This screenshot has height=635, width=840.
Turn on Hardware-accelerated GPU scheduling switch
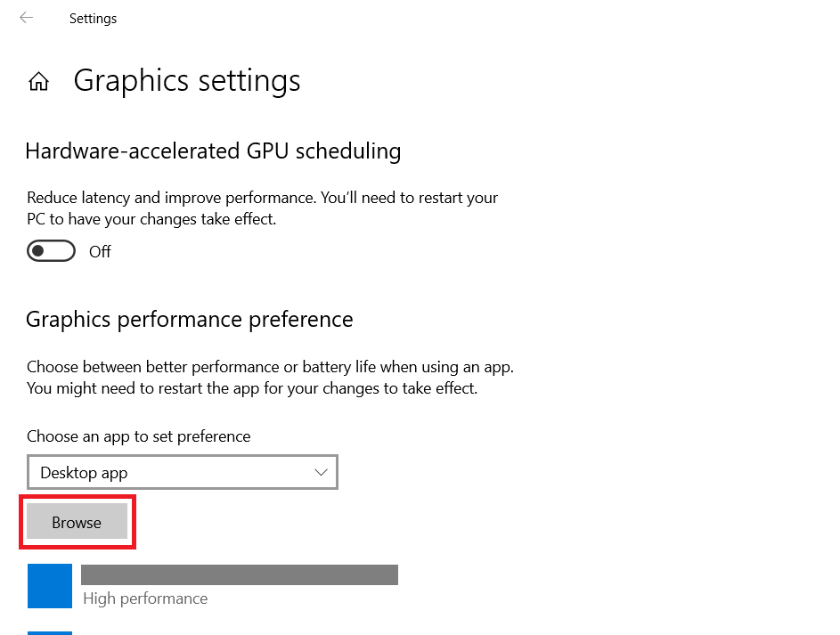point(51,250)
